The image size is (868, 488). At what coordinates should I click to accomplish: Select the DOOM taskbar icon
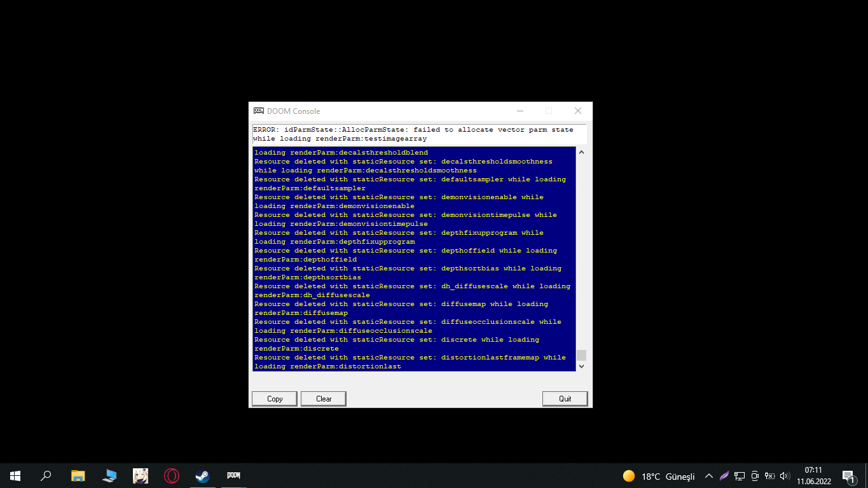(234, 476)
